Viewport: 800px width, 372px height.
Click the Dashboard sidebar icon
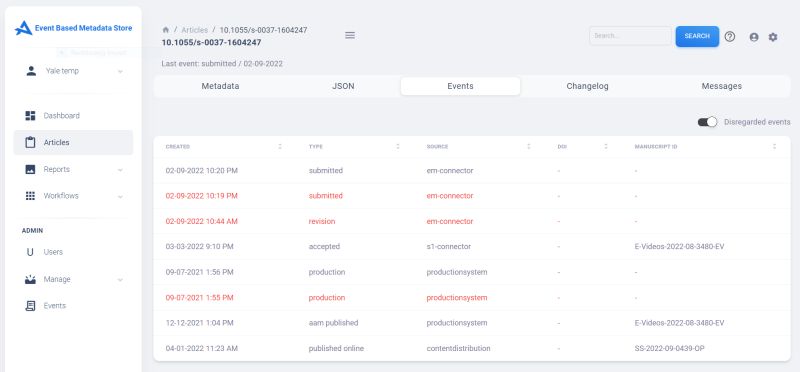click(x=30, y=116)
